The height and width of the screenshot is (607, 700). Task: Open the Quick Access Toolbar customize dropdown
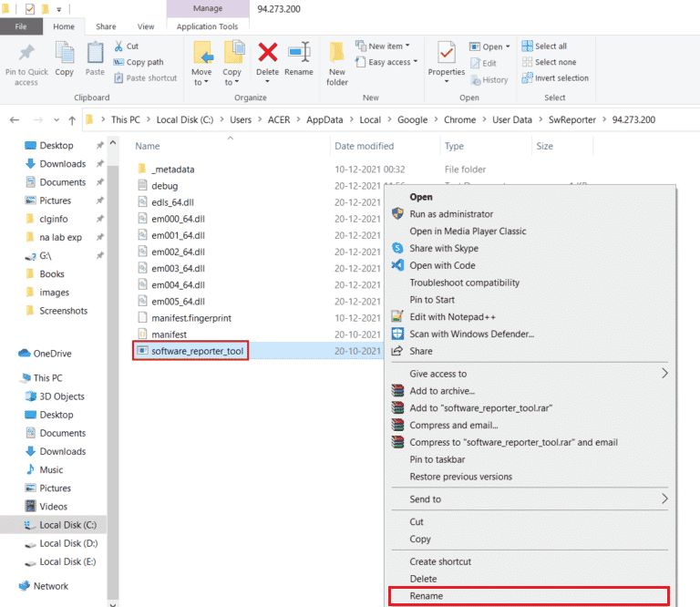(58, 9)
